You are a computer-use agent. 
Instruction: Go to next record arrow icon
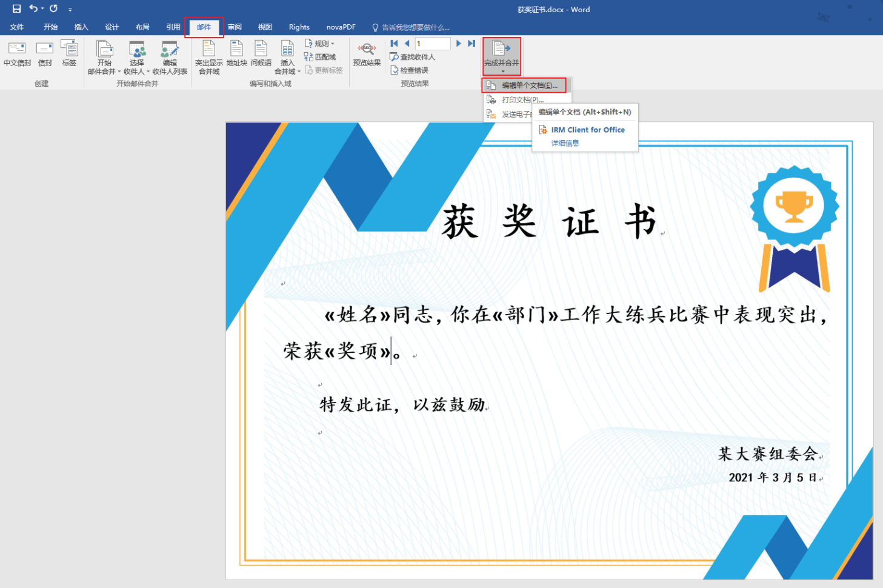[x=459, y=44]
